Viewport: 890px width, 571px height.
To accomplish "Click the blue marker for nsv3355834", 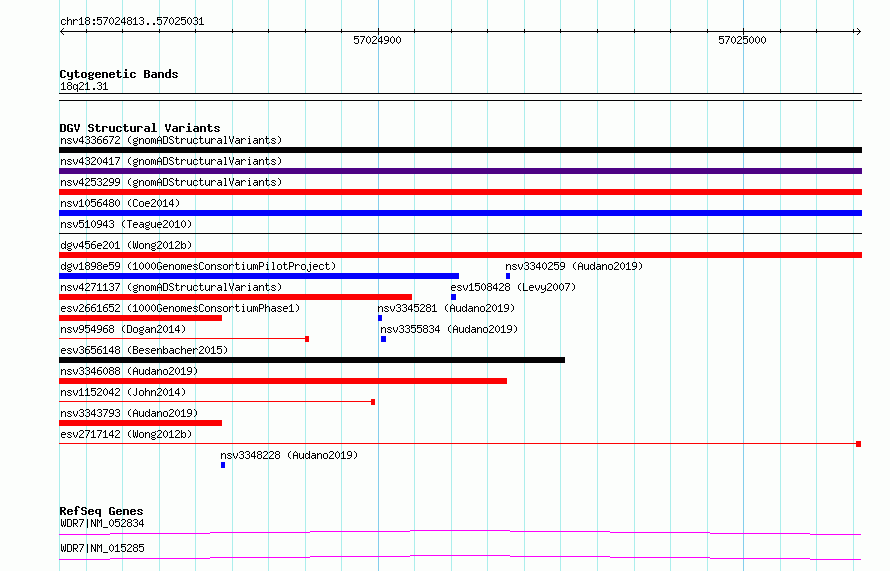I will pyautogui.click(x=384, y=339).
